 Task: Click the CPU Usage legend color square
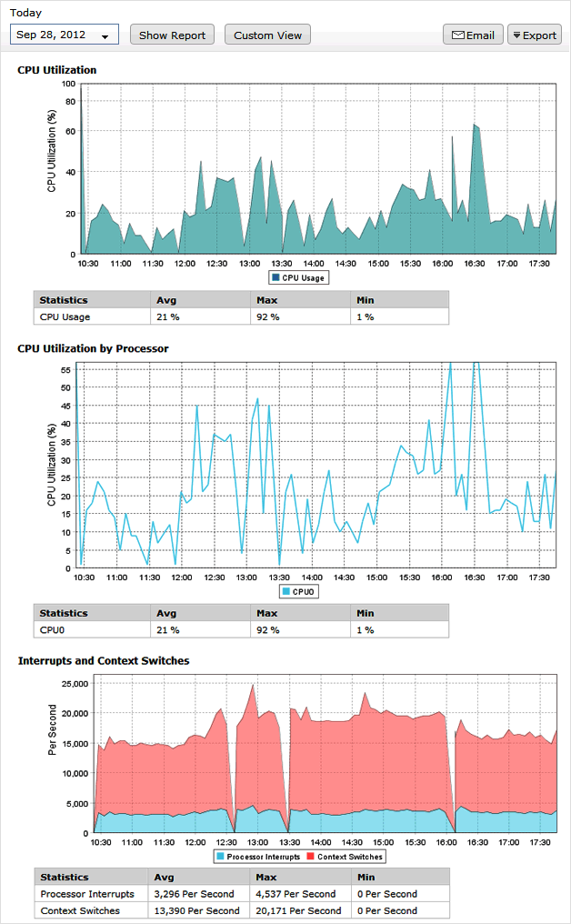(275, 278)
